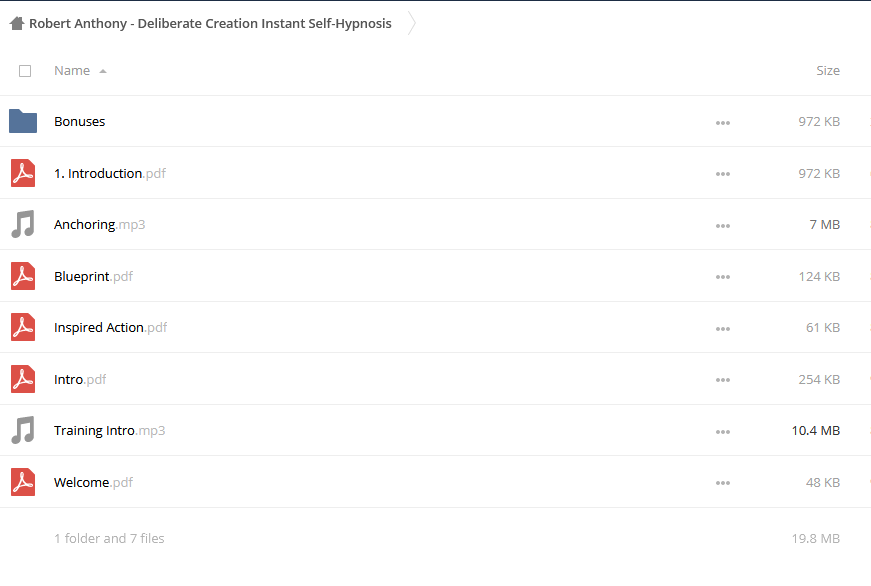
Task: Open the Inspired Action.pdf file name
Action: [111, 328]
